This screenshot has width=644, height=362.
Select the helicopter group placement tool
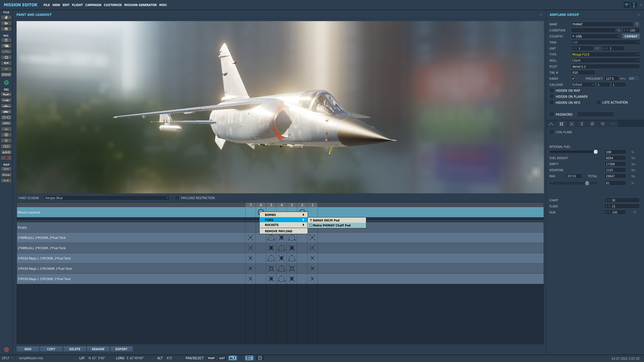tap(6, 100)
